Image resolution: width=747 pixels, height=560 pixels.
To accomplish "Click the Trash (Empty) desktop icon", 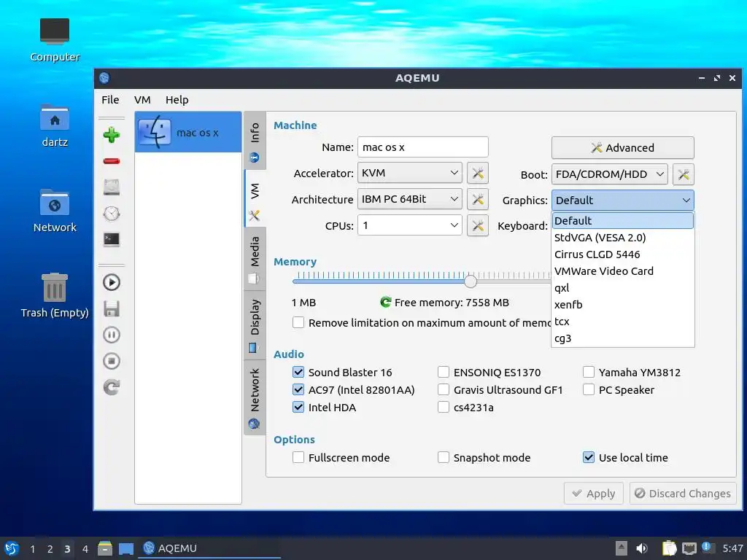I will (55, 295).
